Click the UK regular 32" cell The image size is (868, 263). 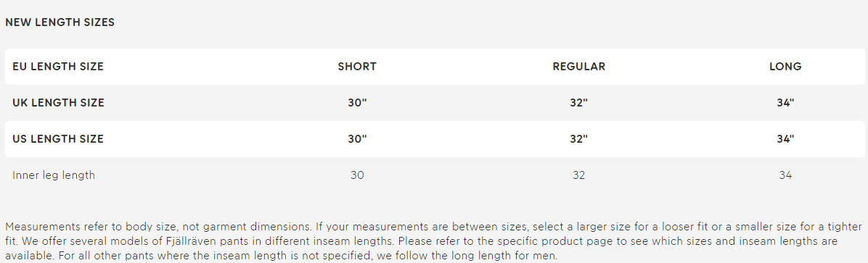[x=579, y=103]
